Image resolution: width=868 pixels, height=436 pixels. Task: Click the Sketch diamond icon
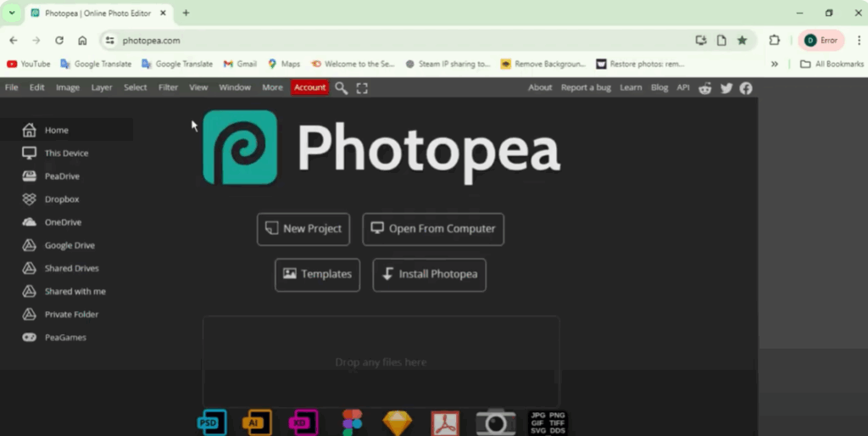tap(398, 423)
